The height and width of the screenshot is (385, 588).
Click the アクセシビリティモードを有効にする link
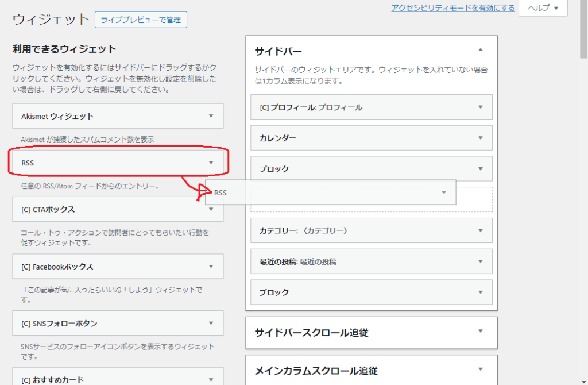(x=452, y=8)
